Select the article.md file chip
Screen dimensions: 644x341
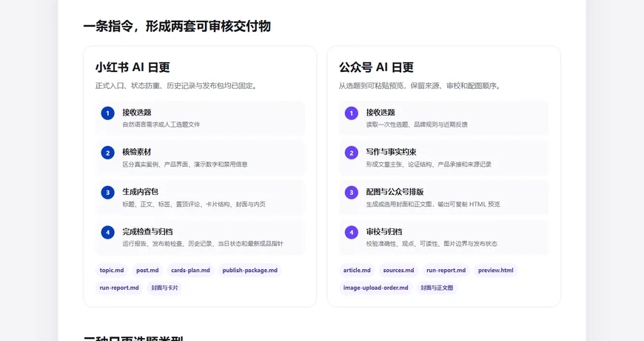357,271
